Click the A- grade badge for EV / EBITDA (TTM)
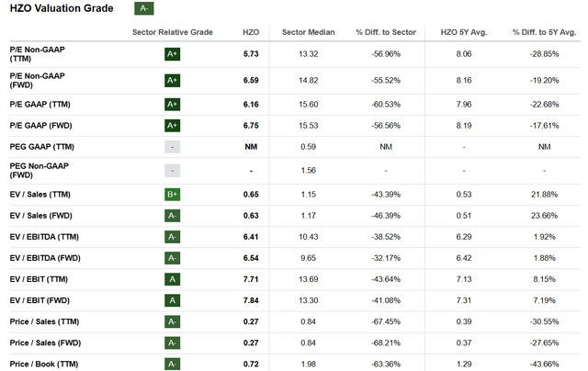 tap(172, 237)
